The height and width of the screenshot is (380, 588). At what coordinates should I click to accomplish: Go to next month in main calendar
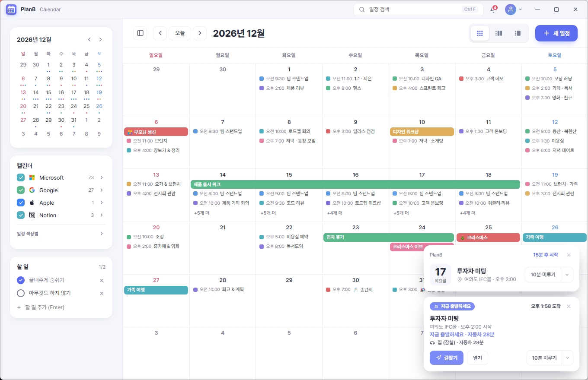tap(200, 33)
